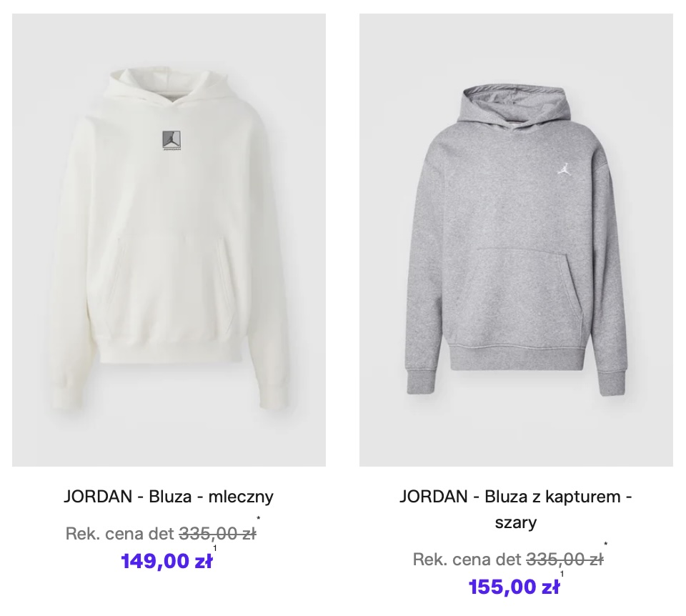Image resolution: width=686 pixels, height=616 pixels.
Task: Click footnote marker 1 next to 155,00 zł
Action: tap(562, 574)
